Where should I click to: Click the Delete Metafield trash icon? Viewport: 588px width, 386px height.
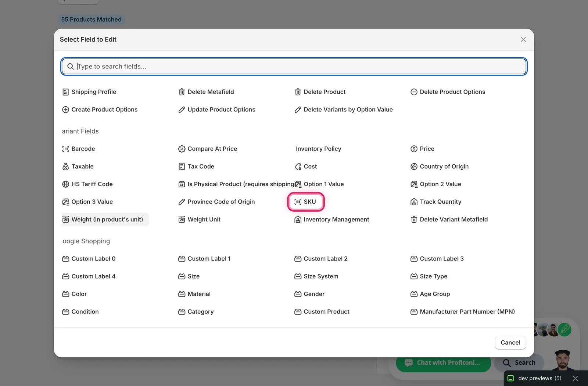[x=182, y=92]
